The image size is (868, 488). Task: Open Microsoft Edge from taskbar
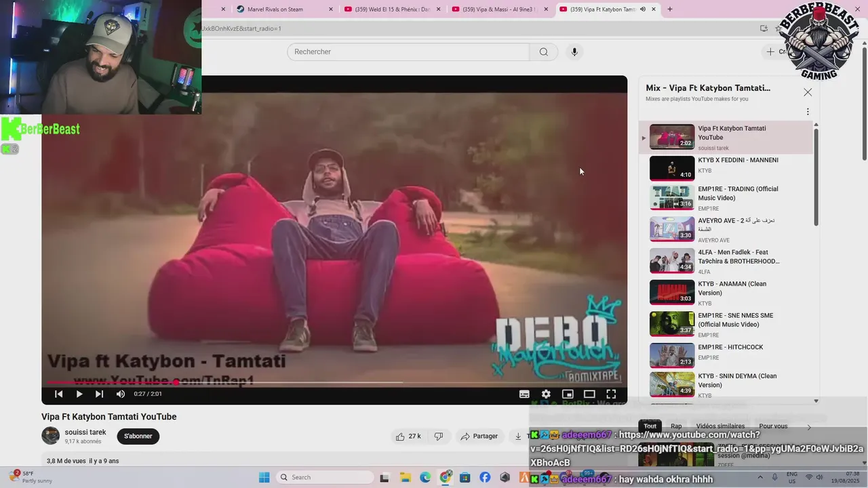coord(425,477)
